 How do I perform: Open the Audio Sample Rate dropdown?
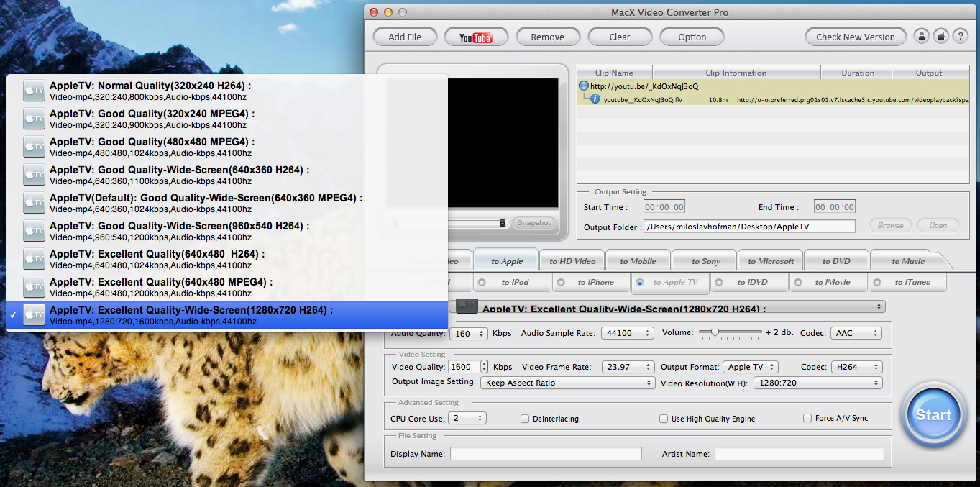(628, 333)
